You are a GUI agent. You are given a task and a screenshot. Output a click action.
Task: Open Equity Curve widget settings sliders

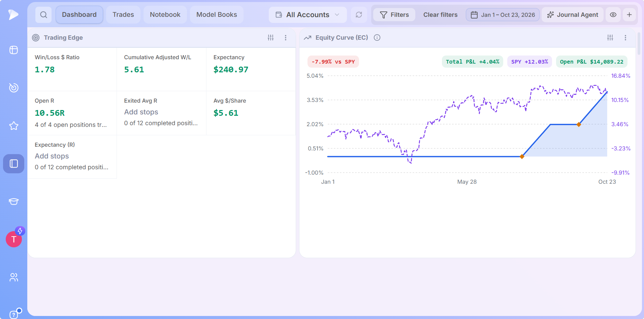610,38
